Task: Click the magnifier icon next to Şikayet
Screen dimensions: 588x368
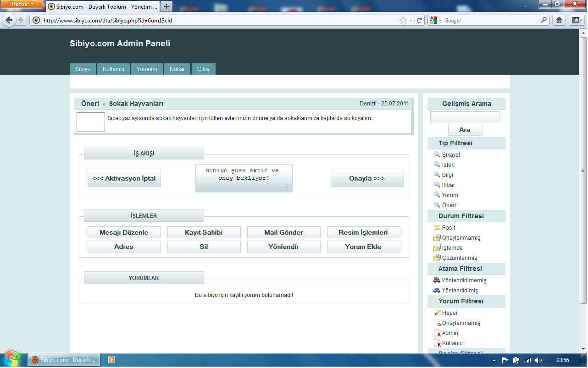Action: pyautogui.click(x=437, y=155)
